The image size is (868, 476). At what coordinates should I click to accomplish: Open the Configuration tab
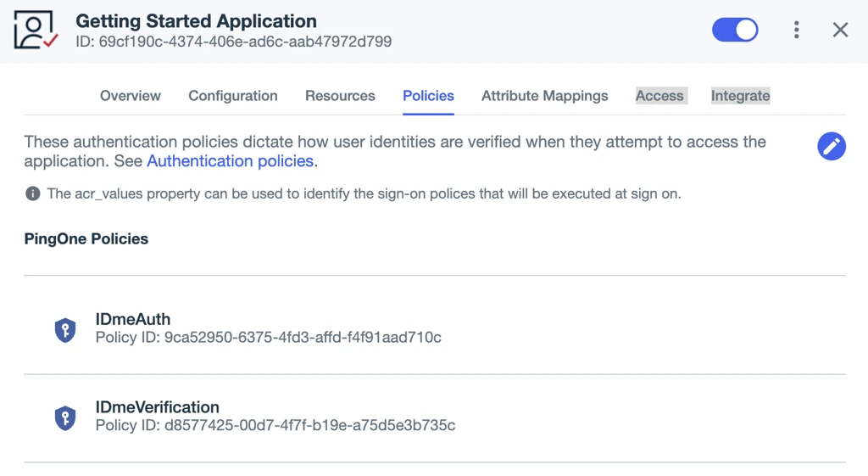(x=233, y=96)
